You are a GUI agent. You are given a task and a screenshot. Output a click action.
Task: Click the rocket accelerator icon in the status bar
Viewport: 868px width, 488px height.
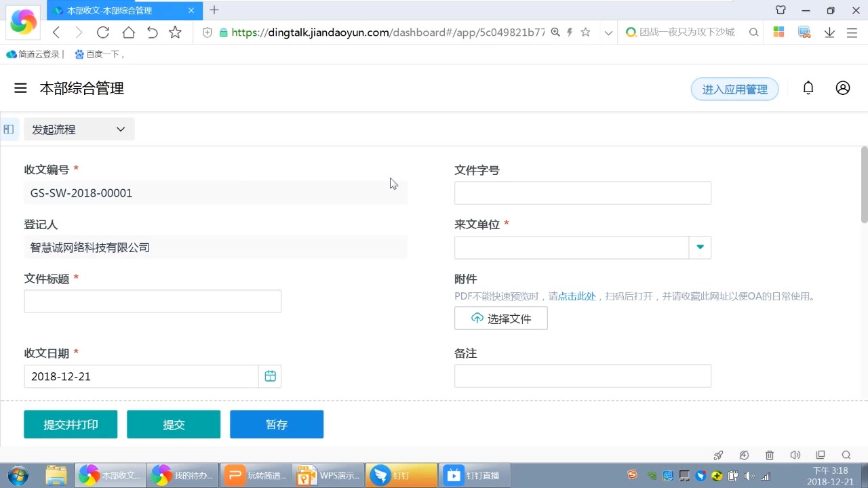(719, 455)
